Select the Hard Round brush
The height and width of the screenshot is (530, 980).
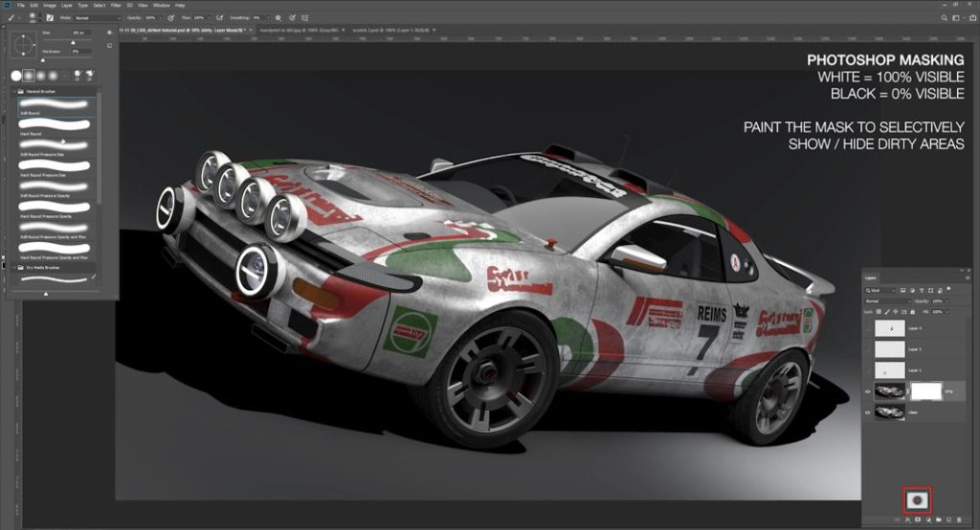click(x=56, y=127)
